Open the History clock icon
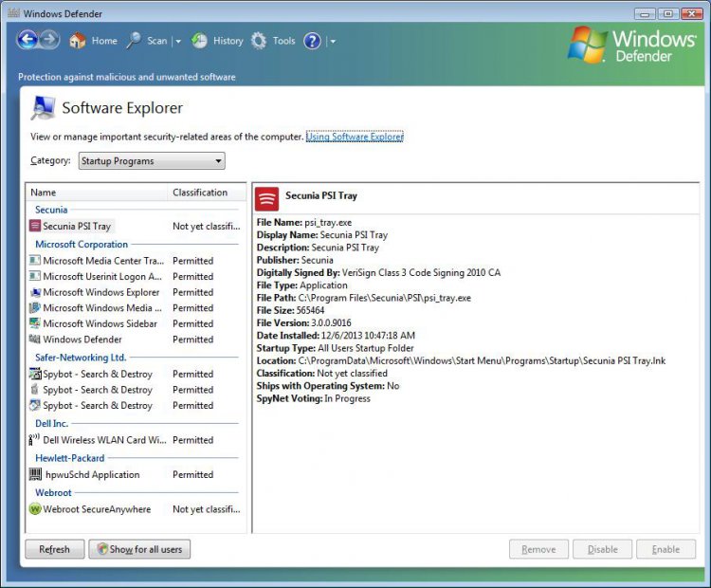The image size is (711, 588). point(199,41)
